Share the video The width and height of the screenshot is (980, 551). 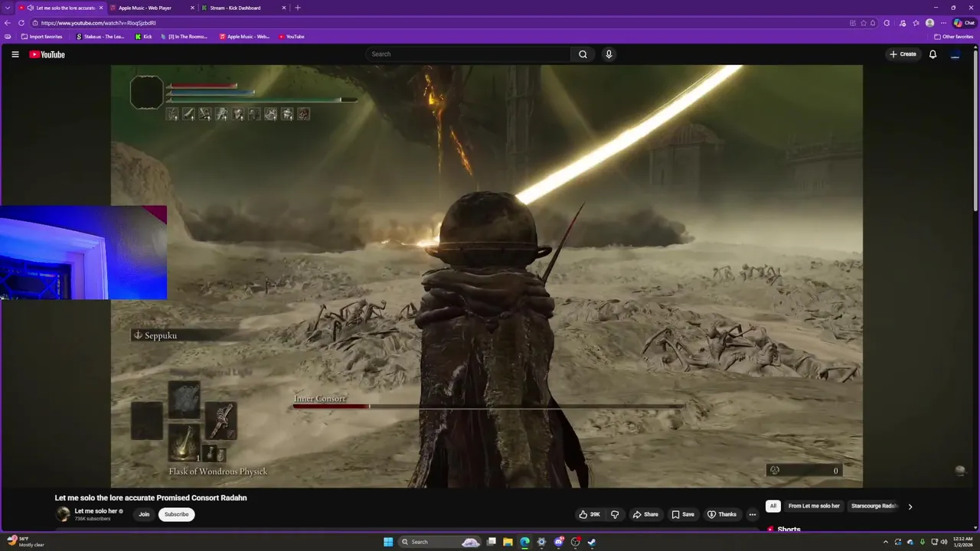coord(645,514)
